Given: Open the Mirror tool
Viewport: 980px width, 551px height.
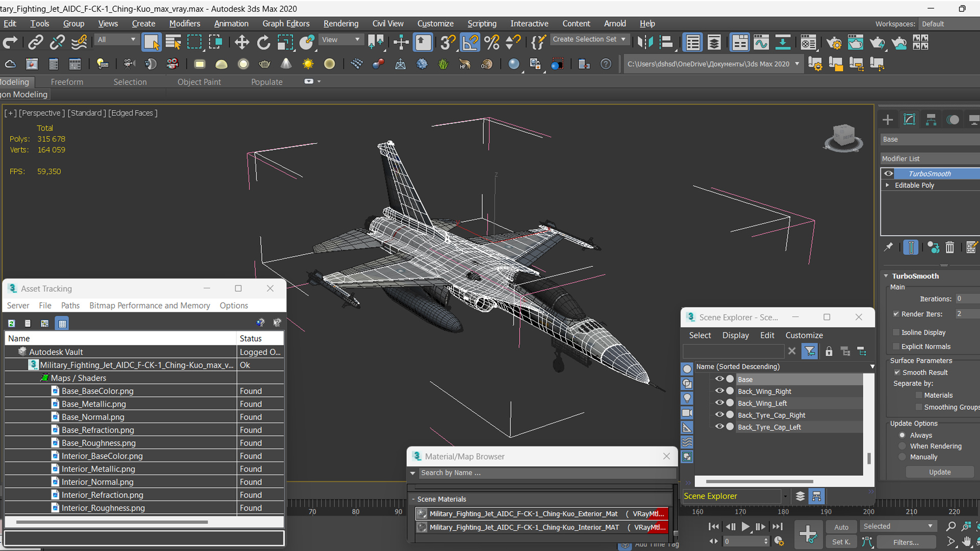Looking at the screenshot, I should (645, 42).
